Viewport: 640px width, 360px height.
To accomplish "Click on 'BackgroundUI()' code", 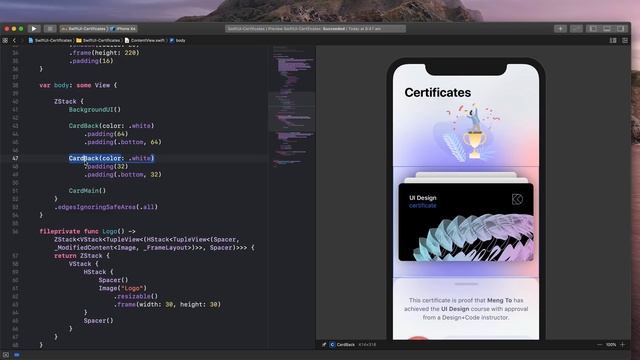I will pyautogui.click(x=95, y=109).
